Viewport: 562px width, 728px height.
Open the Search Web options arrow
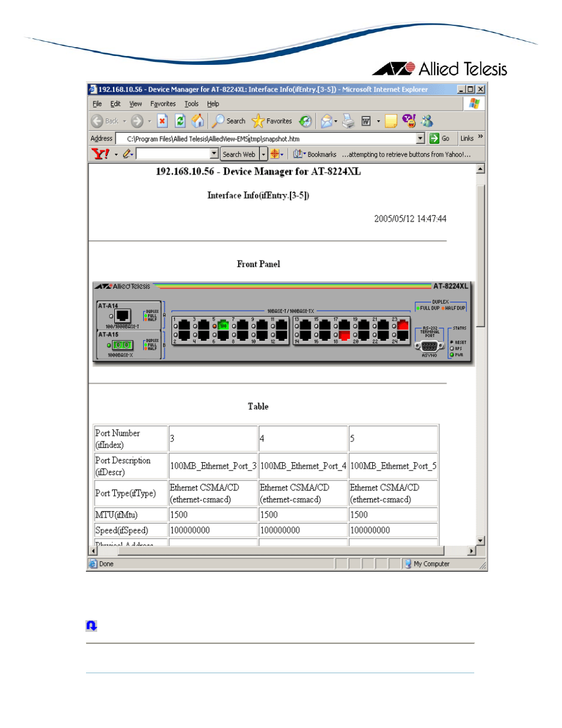263,154
